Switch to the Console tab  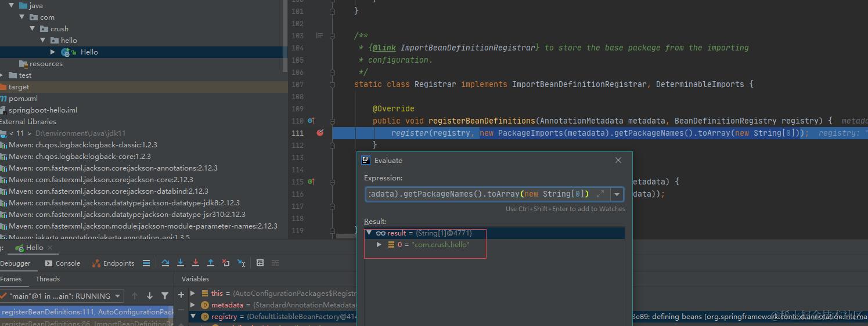[63, 263]
